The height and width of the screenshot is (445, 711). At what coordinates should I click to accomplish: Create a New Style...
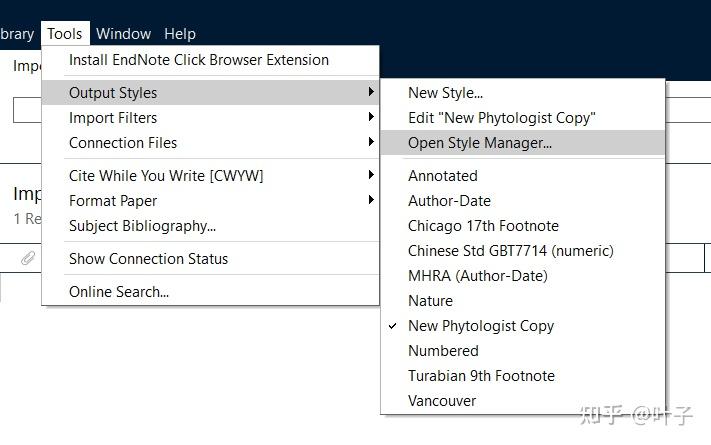point(523,93)
